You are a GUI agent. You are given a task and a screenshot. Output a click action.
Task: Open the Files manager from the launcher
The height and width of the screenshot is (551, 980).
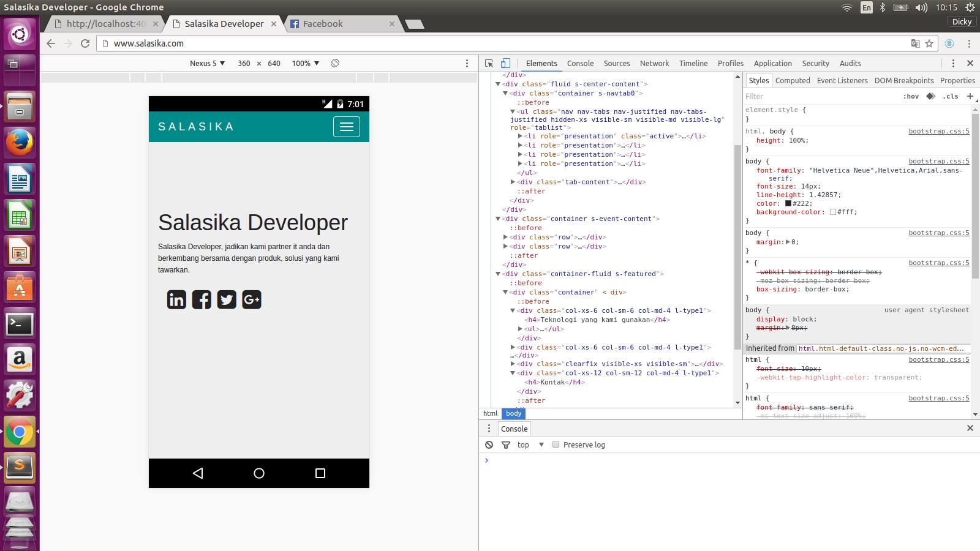(20, 107)
